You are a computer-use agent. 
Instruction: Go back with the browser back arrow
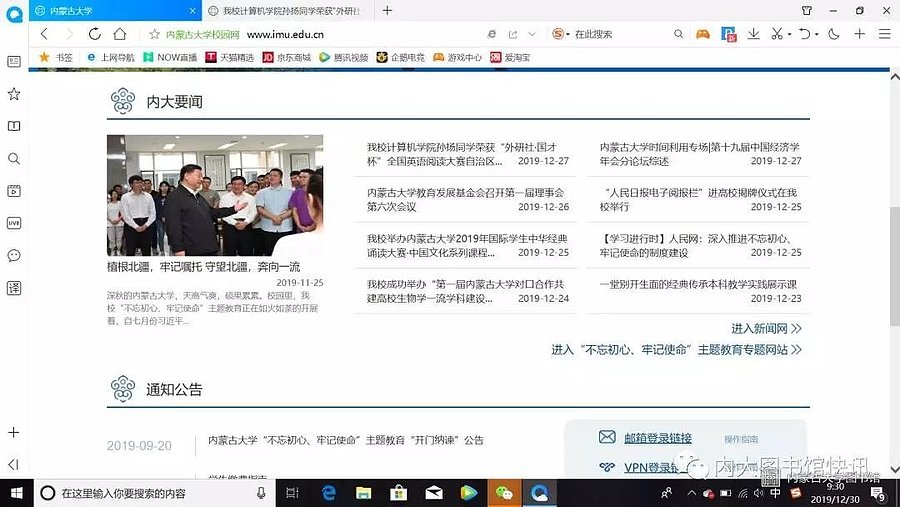tap(44, 34)
